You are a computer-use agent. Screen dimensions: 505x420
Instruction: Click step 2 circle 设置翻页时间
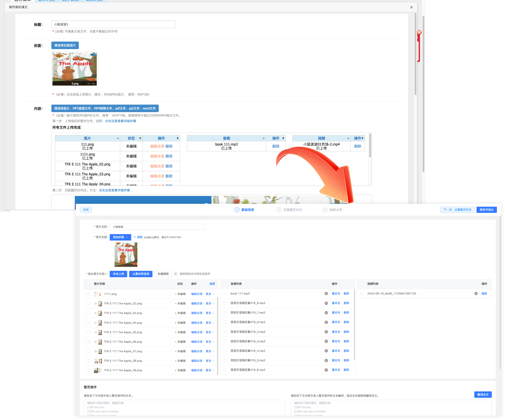279,210
